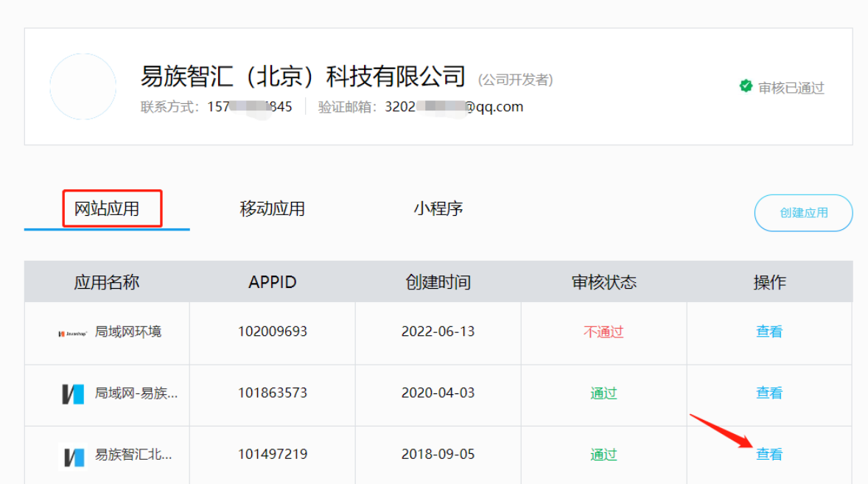Click the company name 易族智汇（北京）科技有限公司
The width and height of the screenshot is (868, 484).
[303, 76]
